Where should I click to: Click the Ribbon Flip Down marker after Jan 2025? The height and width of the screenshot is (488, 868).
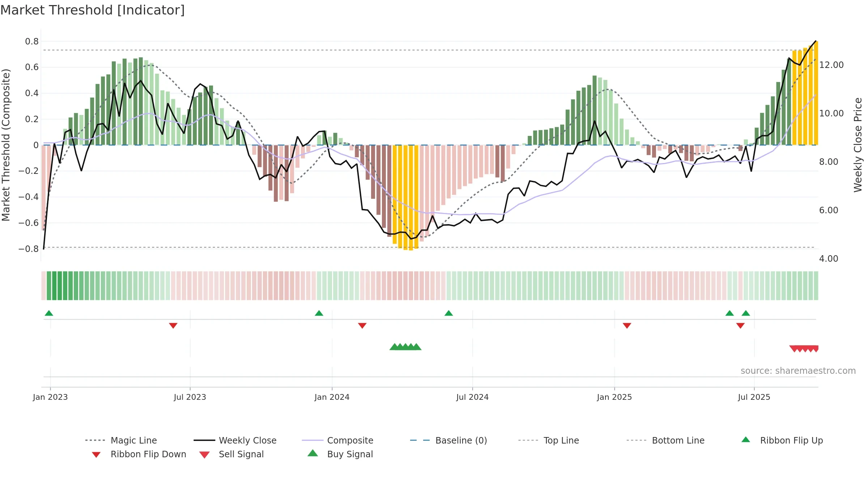point(627,326)
